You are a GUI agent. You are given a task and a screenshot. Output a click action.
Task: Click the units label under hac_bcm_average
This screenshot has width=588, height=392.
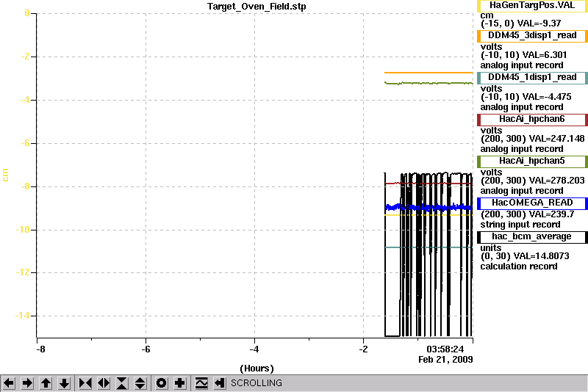point(491,248)
